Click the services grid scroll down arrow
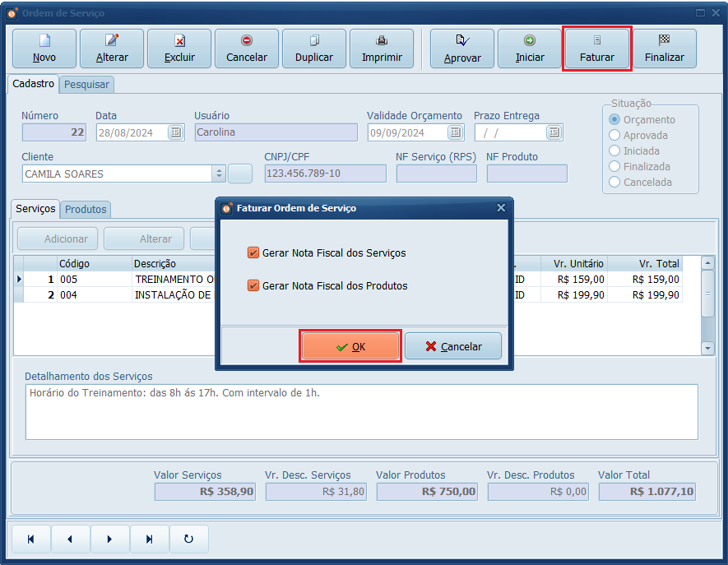This screenshot has height=565, width=728. [707, 349]
